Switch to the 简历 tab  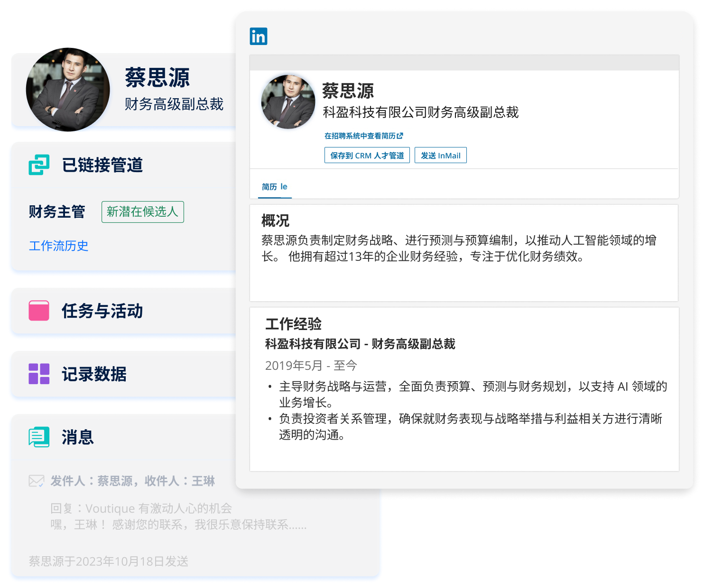[x=275, y=187]
